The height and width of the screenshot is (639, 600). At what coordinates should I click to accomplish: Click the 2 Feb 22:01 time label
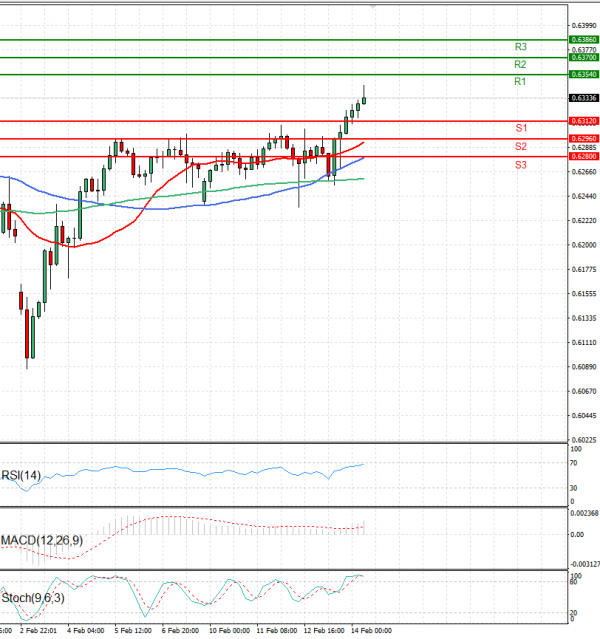(38, 630)
